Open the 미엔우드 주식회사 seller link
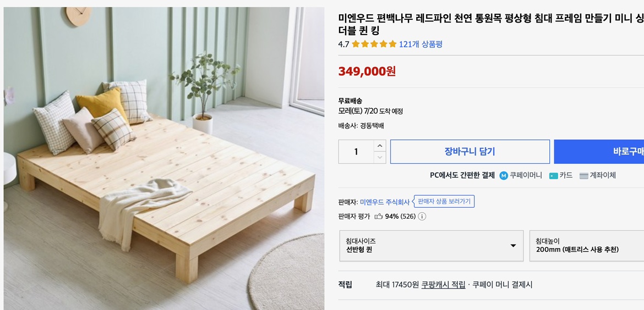Image resolution: width=644 pixels, height=310 pixels. [385, 202]
